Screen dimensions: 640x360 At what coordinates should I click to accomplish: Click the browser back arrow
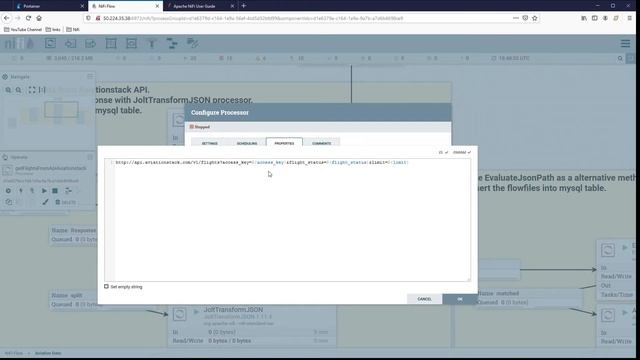click(x=7, y=18)
